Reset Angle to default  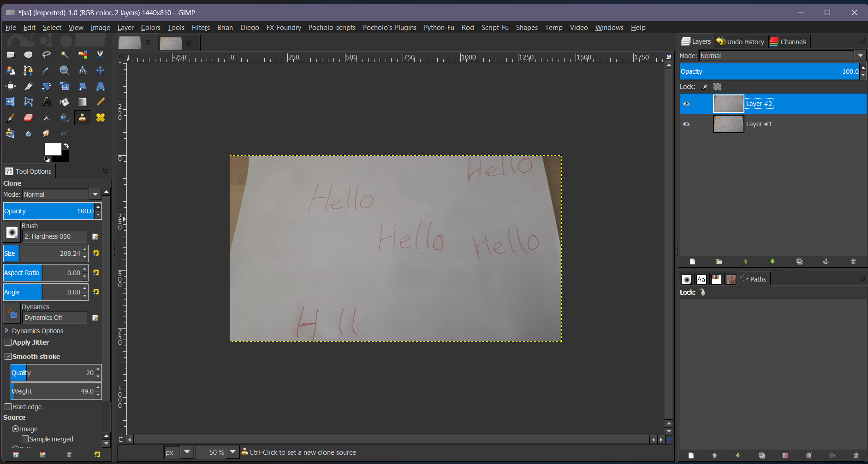[x=96, y=292]
